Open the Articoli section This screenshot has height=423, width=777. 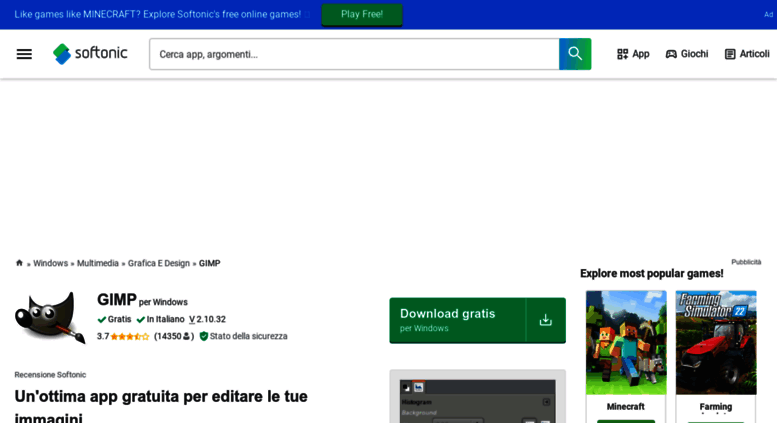tap(747, 54)
